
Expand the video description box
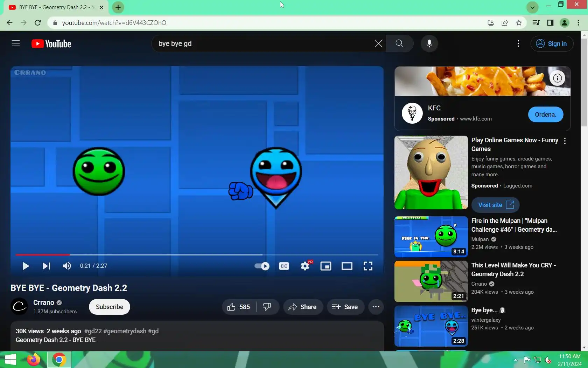pos(197,336)
